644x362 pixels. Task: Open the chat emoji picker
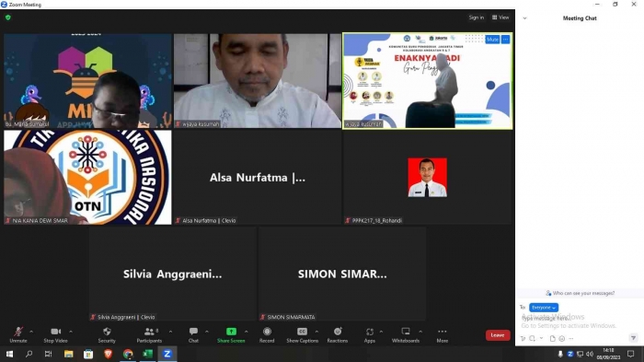[x=562, y=339]
